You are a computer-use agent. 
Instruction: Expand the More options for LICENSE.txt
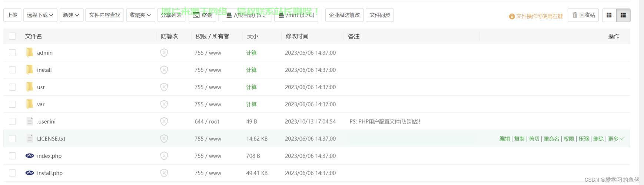pyautogui.click(x=616, y=139)
